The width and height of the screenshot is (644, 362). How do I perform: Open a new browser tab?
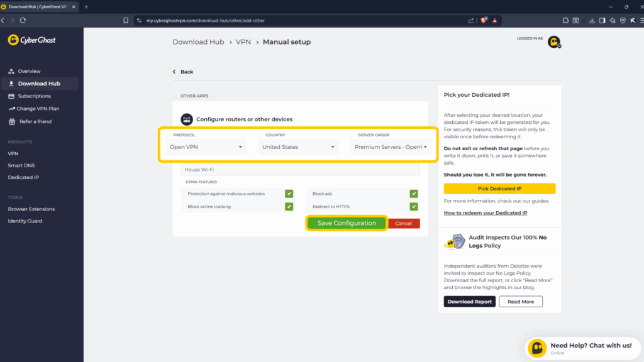[86, 6]
